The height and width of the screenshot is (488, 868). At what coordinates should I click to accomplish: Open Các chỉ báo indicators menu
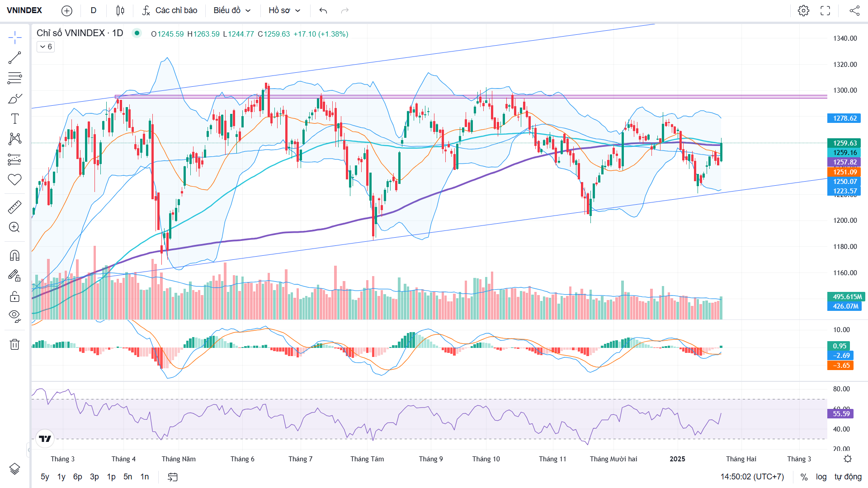(x=170, y=10)
